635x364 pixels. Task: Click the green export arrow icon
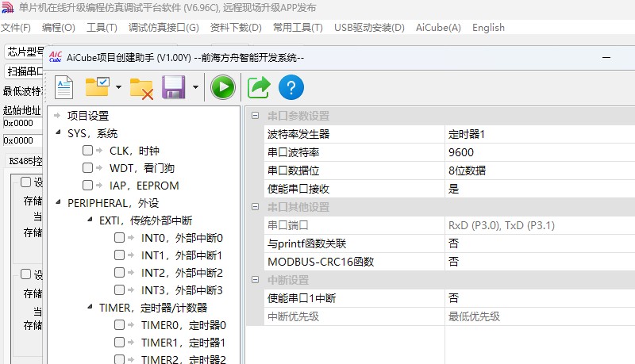258,86
